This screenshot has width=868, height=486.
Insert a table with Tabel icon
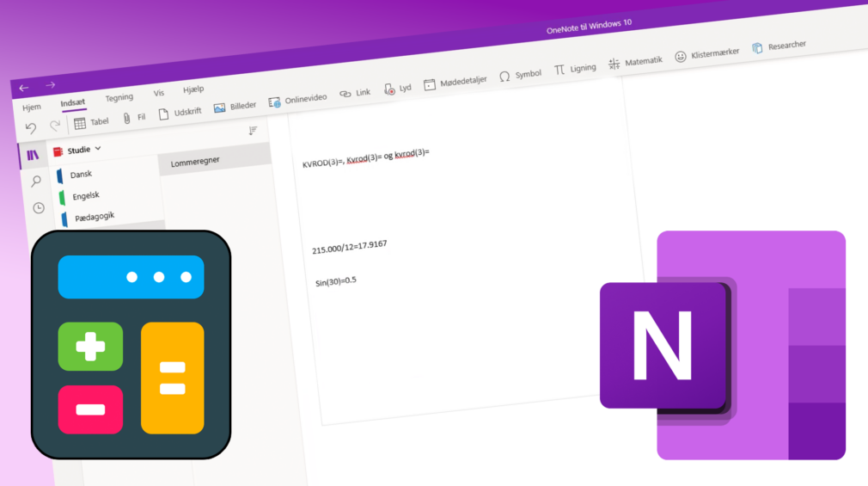click(x=80, y=123)
